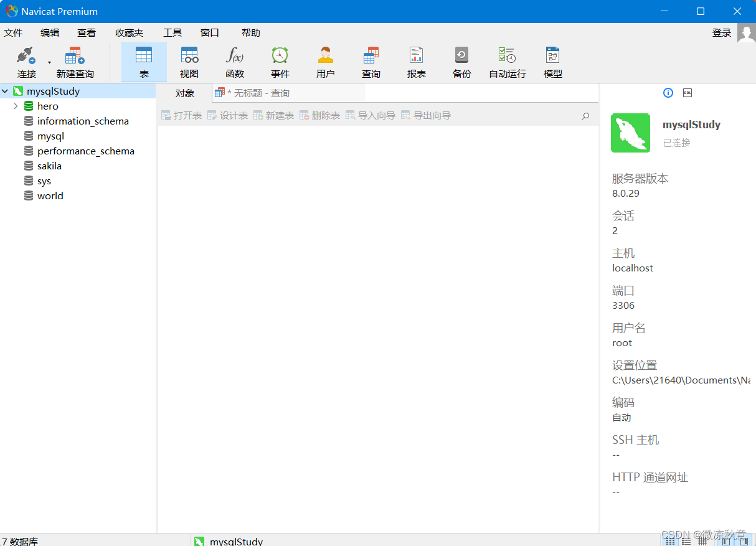This screenshot has width=756, height=546.
Task: Collapse the mysqlStudy connection node
Action: pyautogui.click(x=5, y=91)
